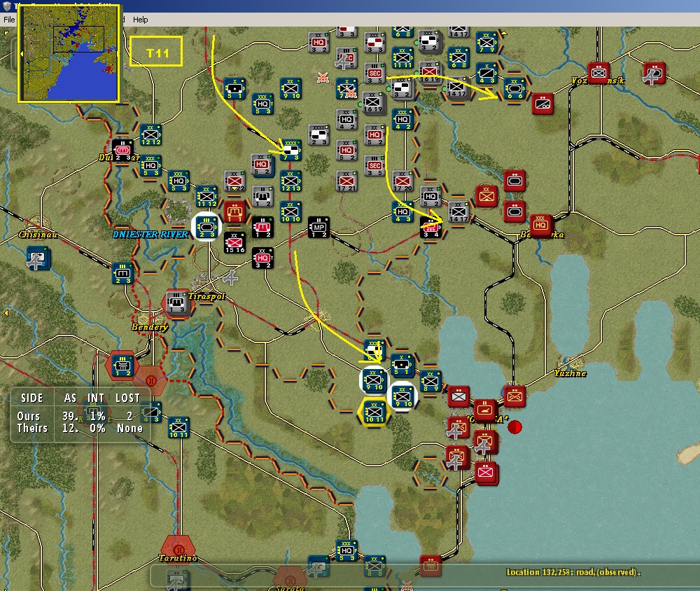Select blue artillery regiment 2 3 west of Tiraspol
The height and width of the screenshot is (591, 700).
[122, 273]
